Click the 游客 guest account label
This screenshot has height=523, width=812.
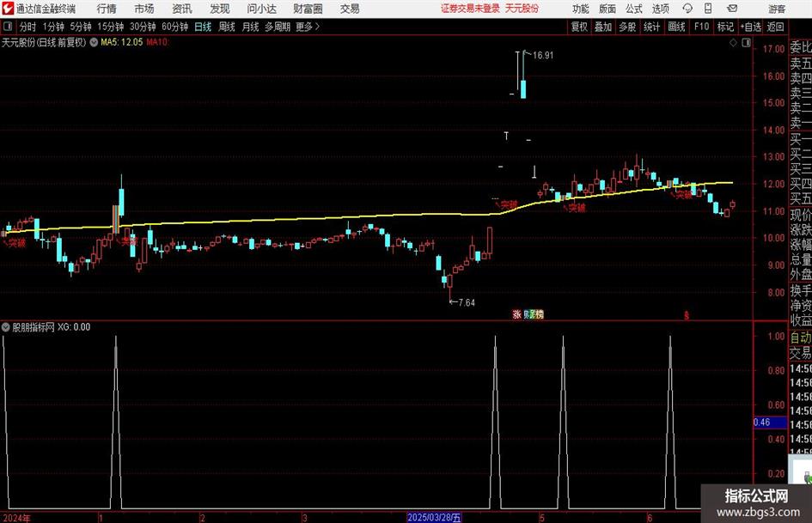(777, 9)
